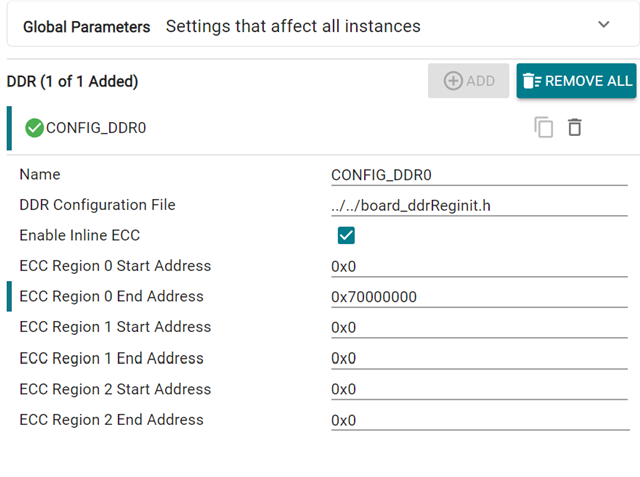640x477 pixels.
Task: Focus ECC Region 0 Start Address field
Action: pos(465,267)
